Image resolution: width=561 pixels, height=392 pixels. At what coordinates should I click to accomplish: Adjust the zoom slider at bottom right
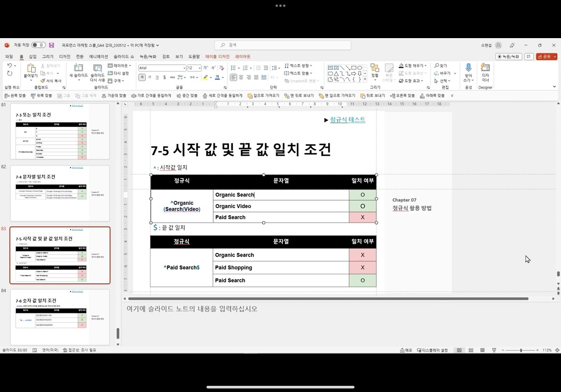pos(522,350)
